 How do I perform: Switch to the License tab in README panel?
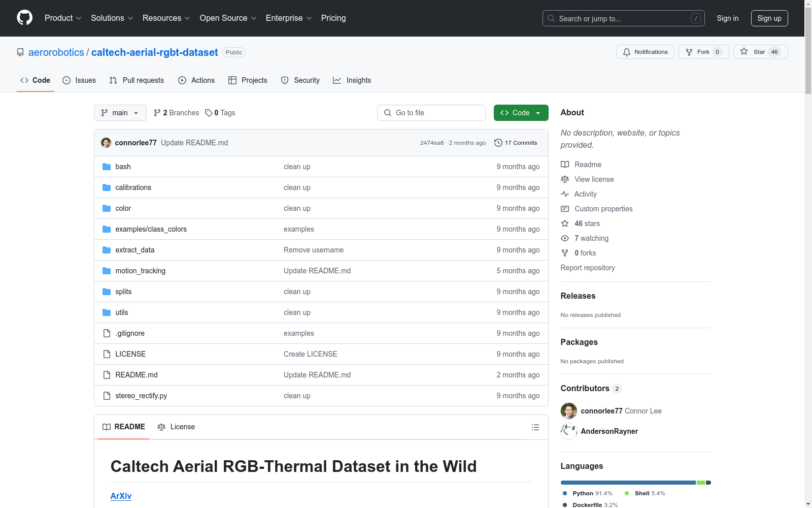(x=176, y=427)
